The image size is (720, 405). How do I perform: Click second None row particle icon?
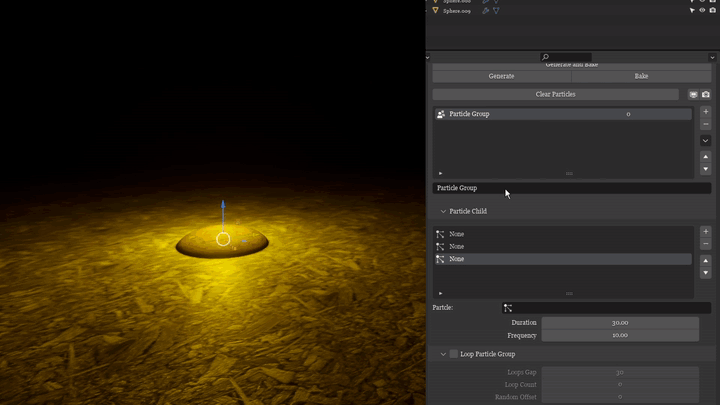[440, 247]
